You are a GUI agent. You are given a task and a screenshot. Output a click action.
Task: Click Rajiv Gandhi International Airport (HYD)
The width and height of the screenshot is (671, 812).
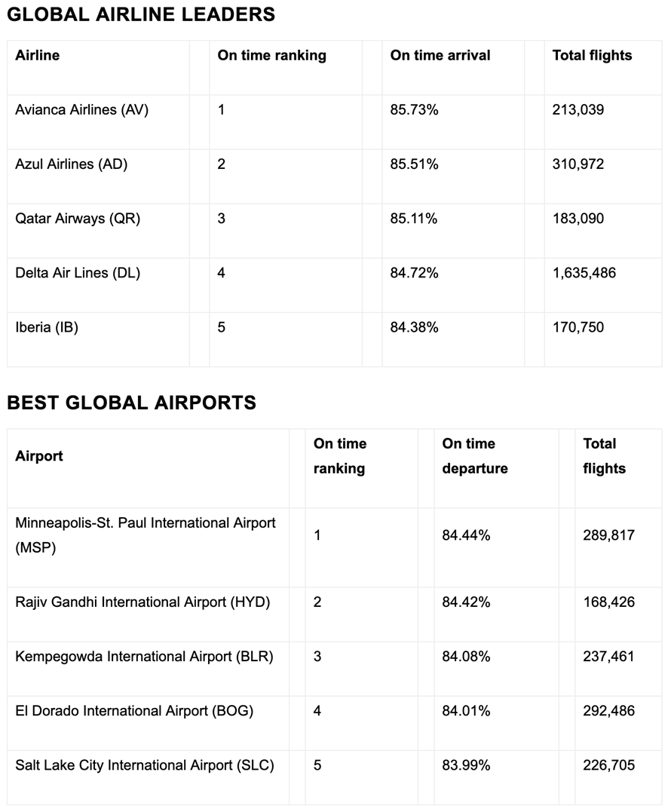[x=142, y=602]
